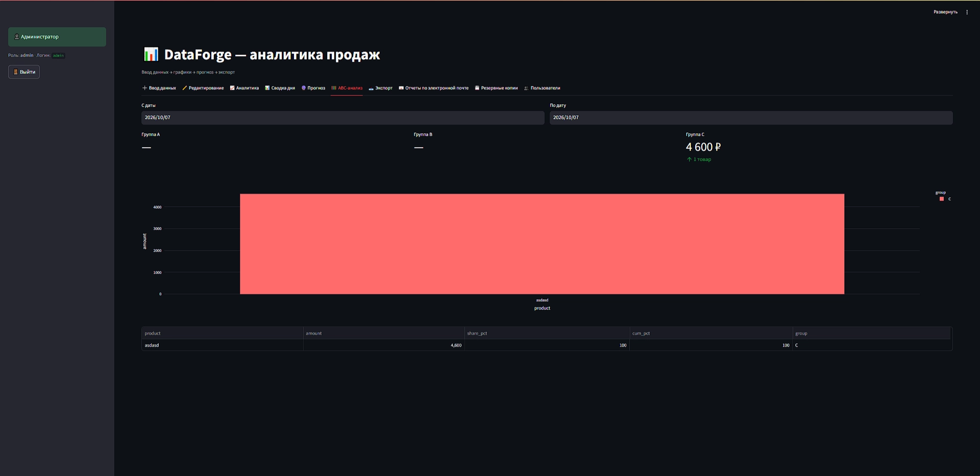The width and height of the screenshot is (980, 476).
Task: Click the bar chart logo icon beside DataForge
Action: click(151, 54)
